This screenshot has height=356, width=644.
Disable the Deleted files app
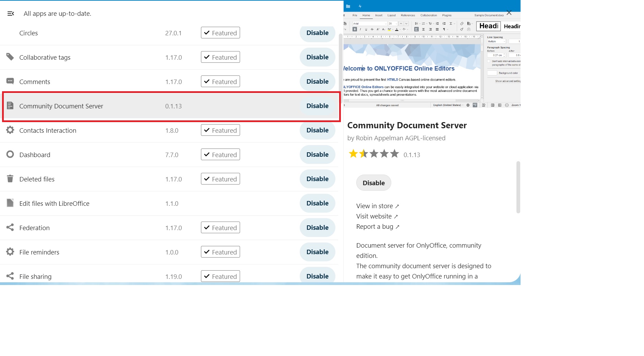point(318,179)
